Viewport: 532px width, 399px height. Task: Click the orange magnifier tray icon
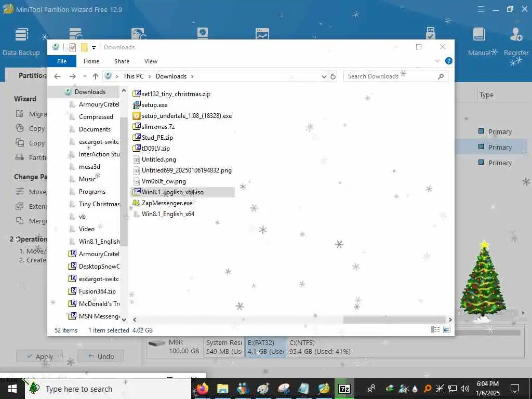coord(428,389)
